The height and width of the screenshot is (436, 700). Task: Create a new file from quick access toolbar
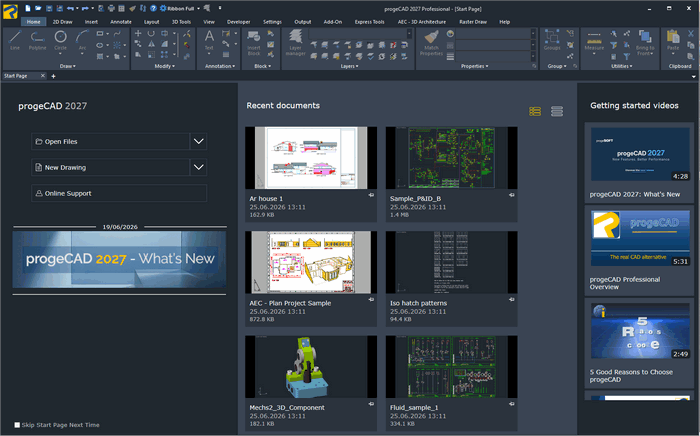click(28, 8)
